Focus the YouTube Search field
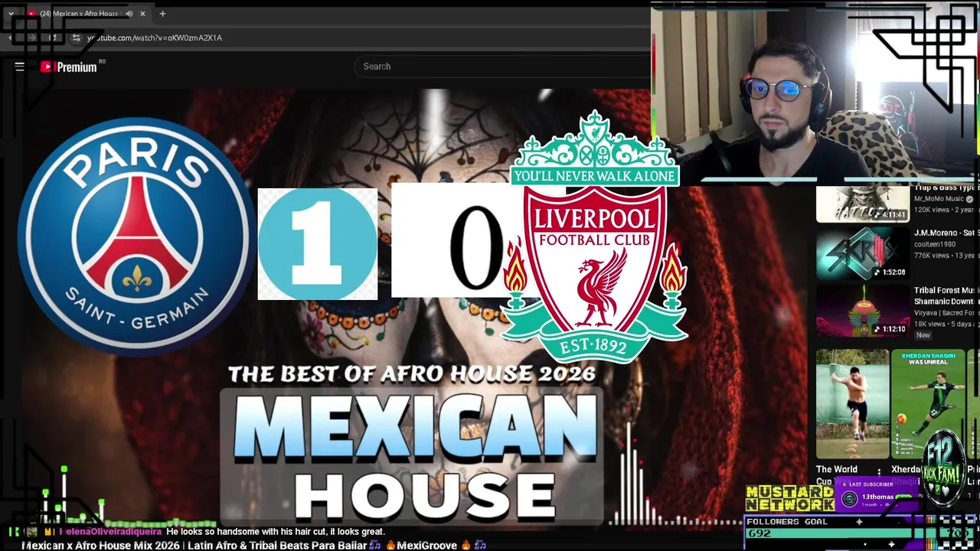This screenshot has width=980, height=551. pyautogui.click(x=501, y=67)
